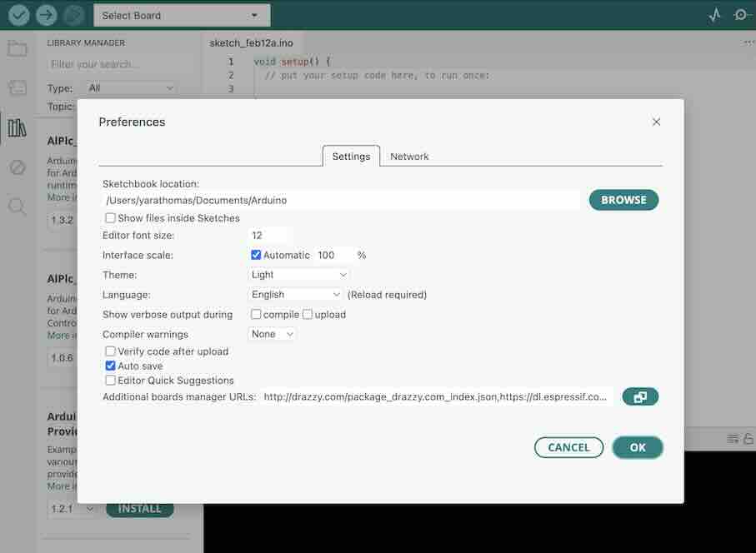Switch to the Settings tab
756x553 pixels.
(351, 156)
